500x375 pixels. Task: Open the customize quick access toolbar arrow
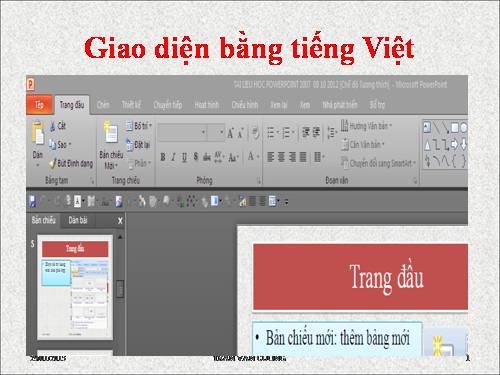coord(286,202)
